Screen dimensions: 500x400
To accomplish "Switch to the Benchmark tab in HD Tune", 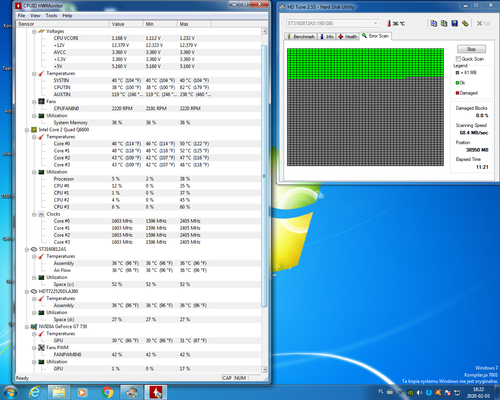I will pyautogui.click(x=301, y=37).
